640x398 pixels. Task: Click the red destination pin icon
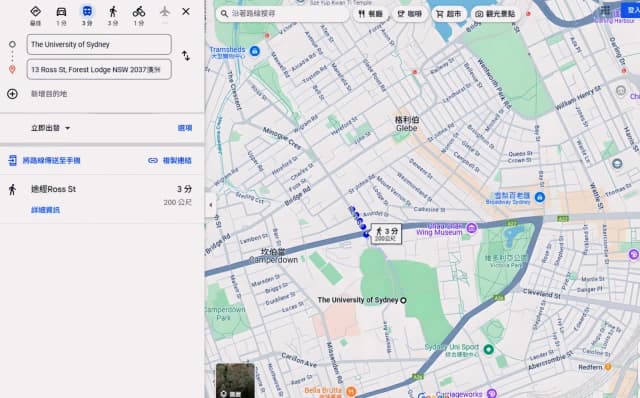[x=12, y=70]
